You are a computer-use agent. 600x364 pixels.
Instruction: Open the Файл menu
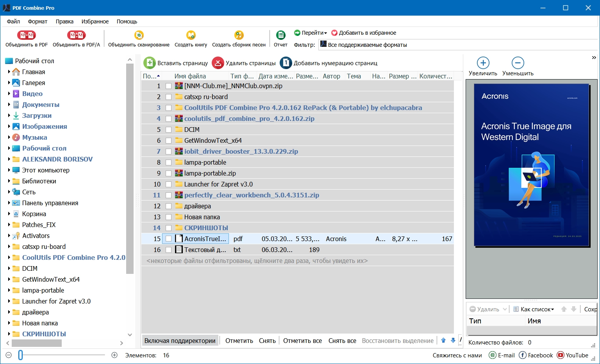13,21
